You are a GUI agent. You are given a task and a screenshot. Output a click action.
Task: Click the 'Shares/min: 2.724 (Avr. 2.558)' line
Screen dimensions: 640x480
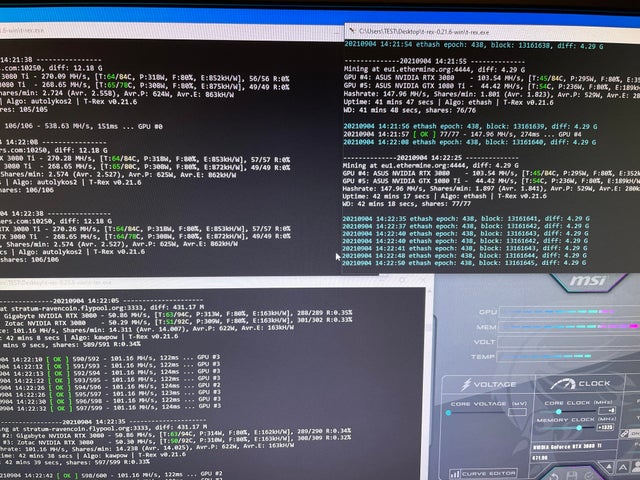(x=117, y=93)
